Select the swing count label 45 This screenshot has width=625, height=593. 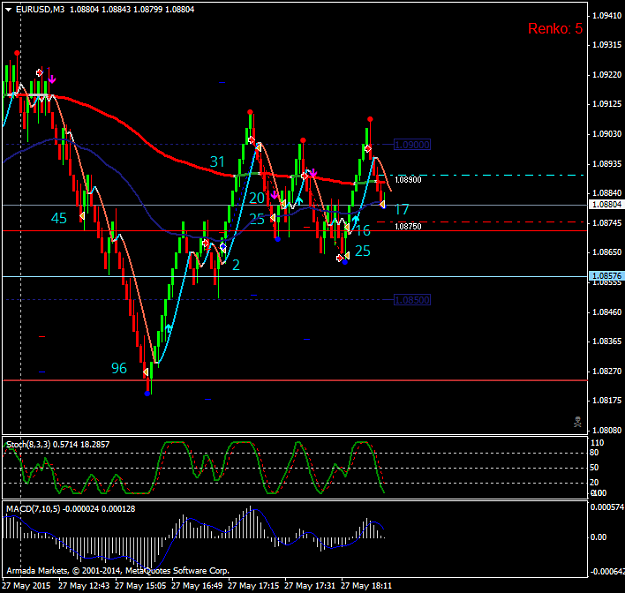point(59,218)
